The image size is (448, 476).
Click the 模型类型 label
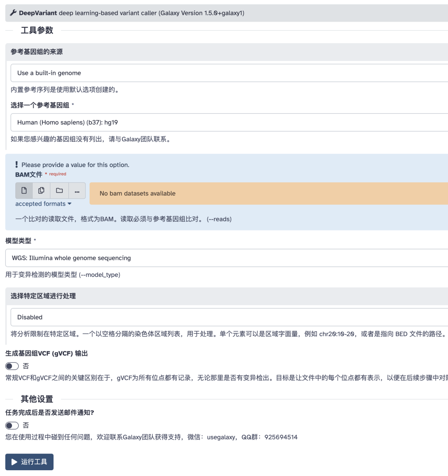pyautogui.click(x=18, y=241)
